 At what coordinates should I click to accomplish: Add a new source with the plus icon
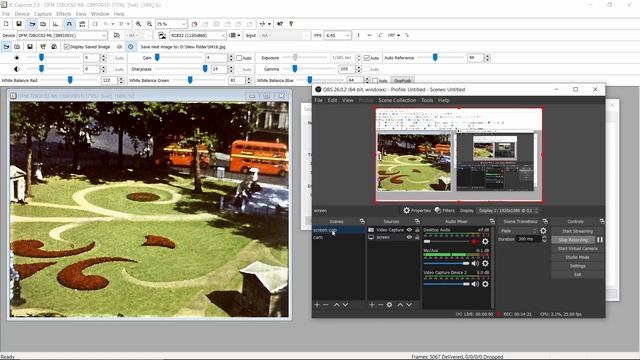coord(372,305)
